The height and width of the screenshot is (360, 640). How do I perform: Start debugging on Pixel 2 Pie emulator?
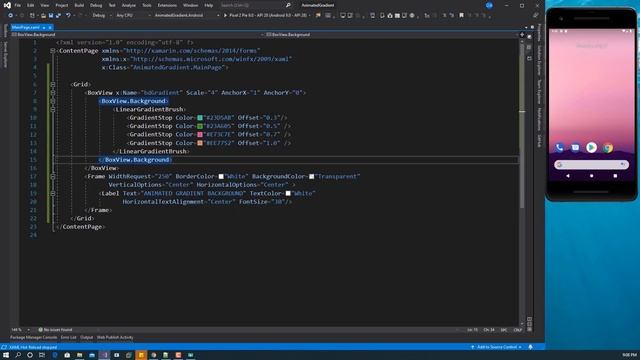(265, 16)
